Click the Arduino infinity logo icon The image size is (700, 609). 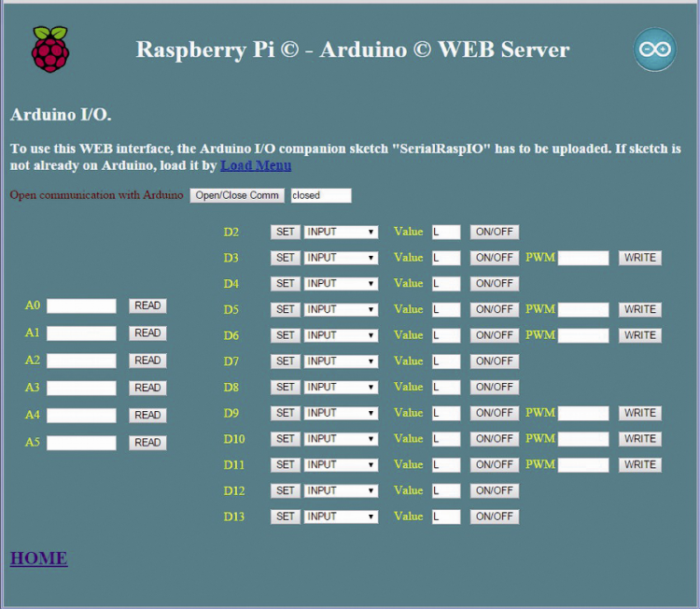(654, 50)
